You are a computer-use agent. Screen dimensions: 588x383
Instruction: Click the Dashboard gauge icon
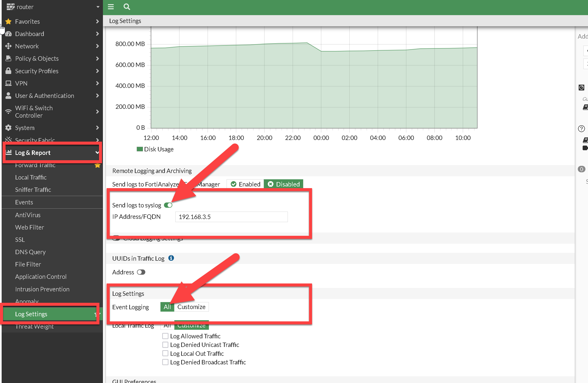pos(8,34)
